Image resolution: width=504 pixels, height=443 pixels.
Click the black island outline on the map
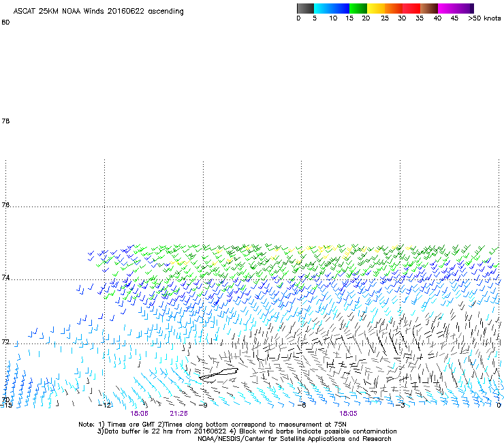coord(219,374)
